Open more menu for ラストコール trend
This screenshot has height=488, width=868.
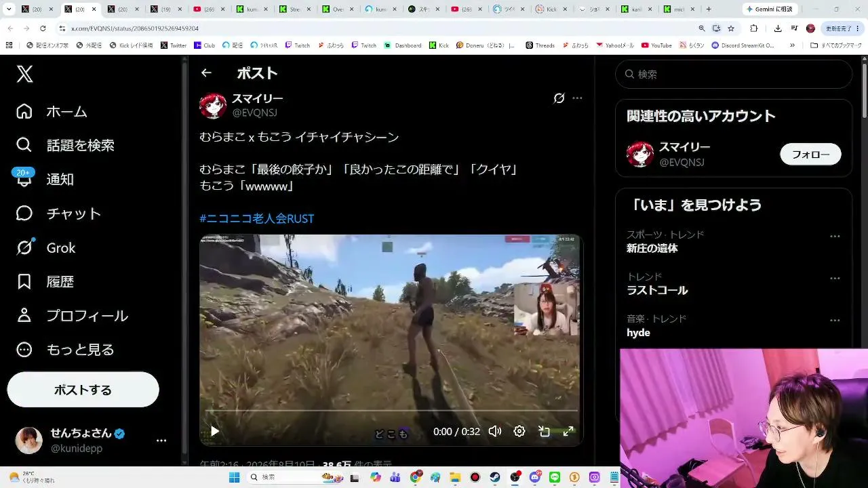click(835, 279)
